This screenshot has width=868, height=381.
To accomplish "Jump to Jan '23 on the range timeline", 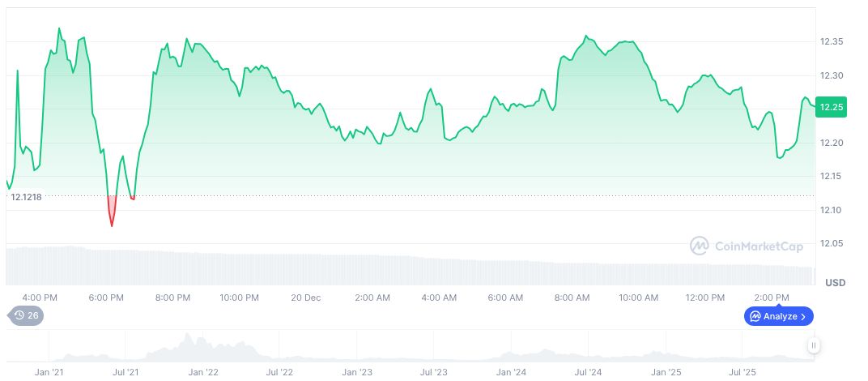I will coord(357,372).
